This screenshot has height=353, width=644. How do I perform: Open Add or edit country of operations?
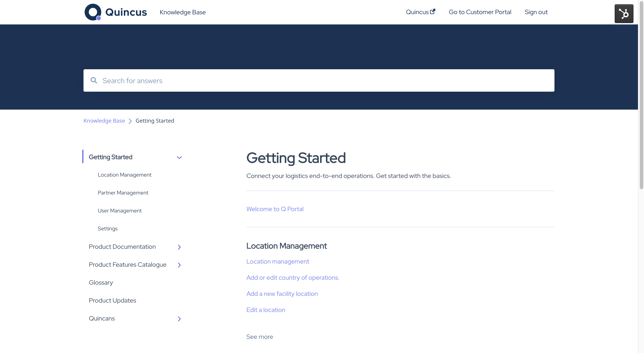pyautogui.click(x=293, y=278)
